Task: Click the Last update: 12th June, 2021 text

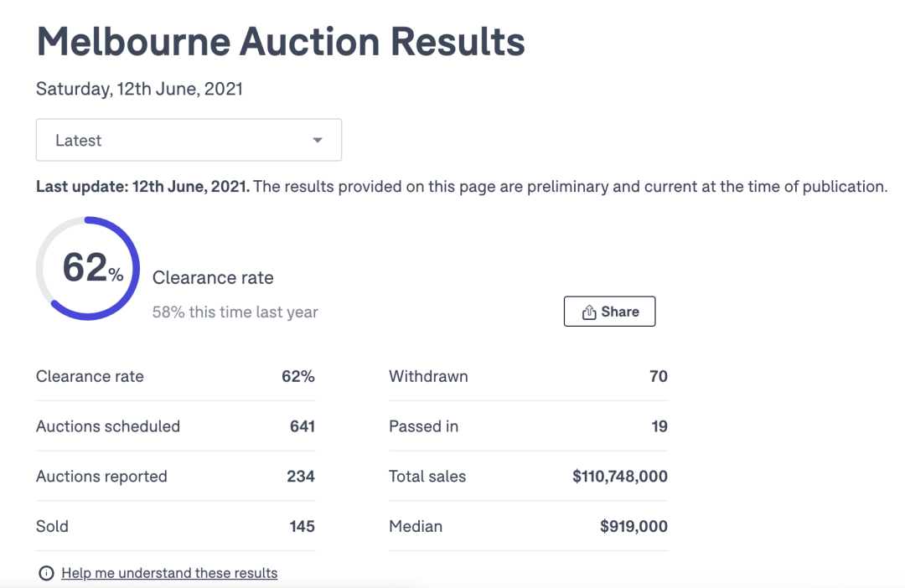Action: tap(142, 187)
